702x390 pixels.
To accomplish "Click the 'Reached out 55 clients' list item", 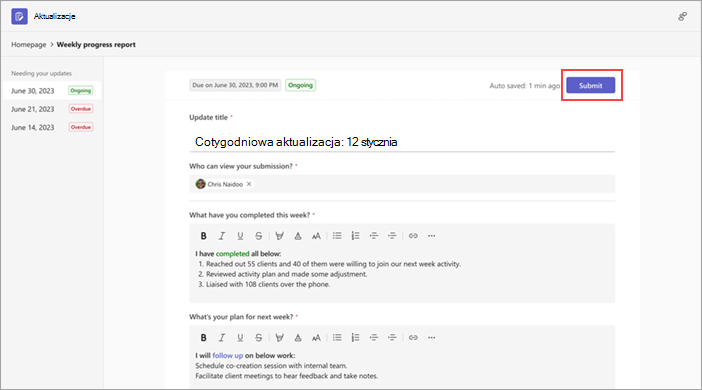I will click(330, 264).
